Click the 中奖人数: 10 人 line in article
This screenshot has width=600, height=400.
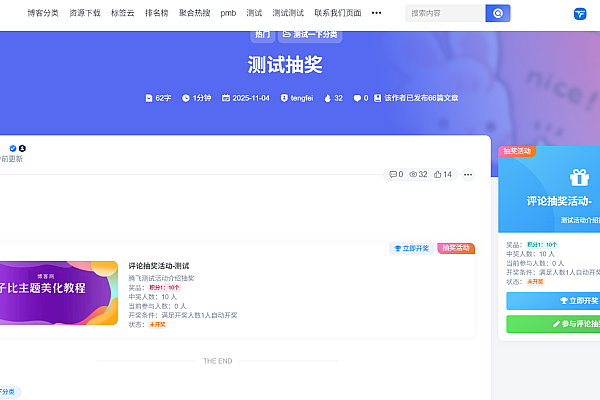pos(153,297)
